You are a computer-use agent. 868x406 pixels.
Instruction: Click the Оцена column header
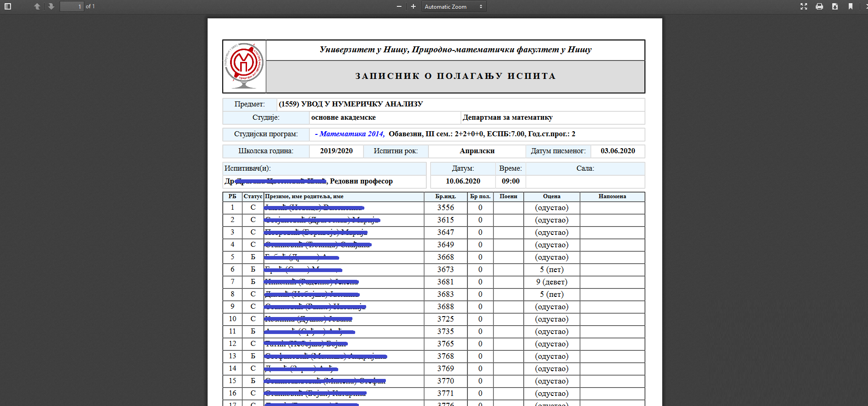tap(551, 196)
